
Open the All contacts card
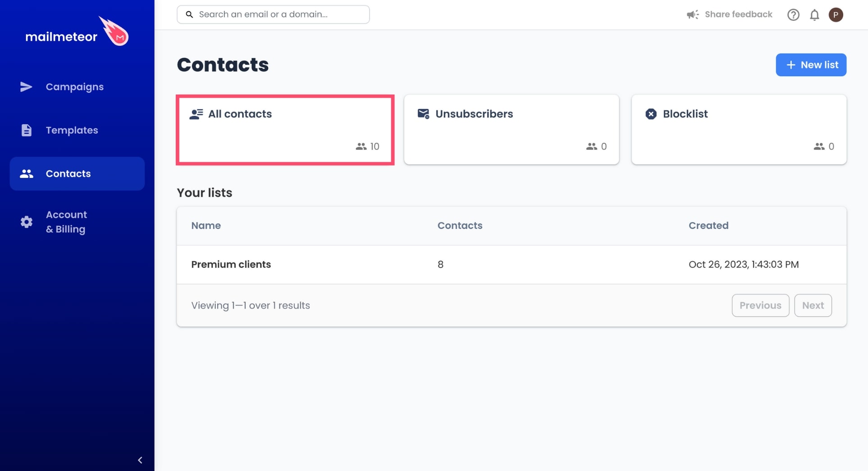pyautogui.click(x=285, y=130)
